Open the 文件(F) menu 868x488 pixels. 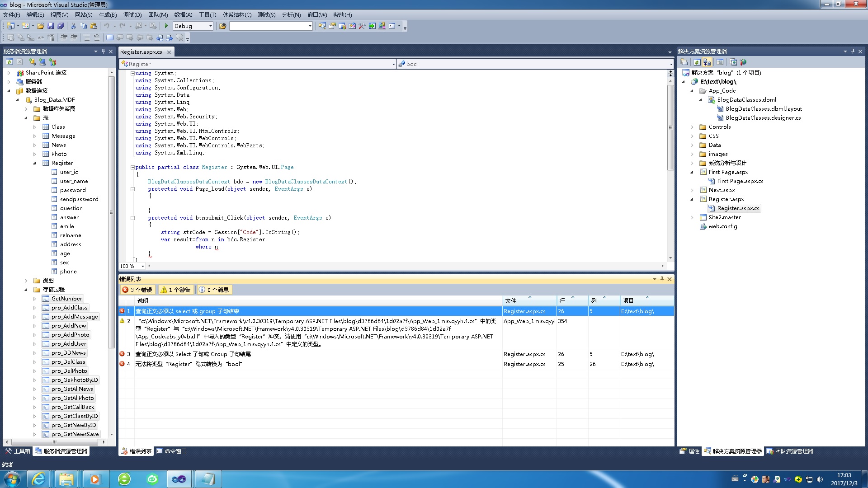point(11,15)
